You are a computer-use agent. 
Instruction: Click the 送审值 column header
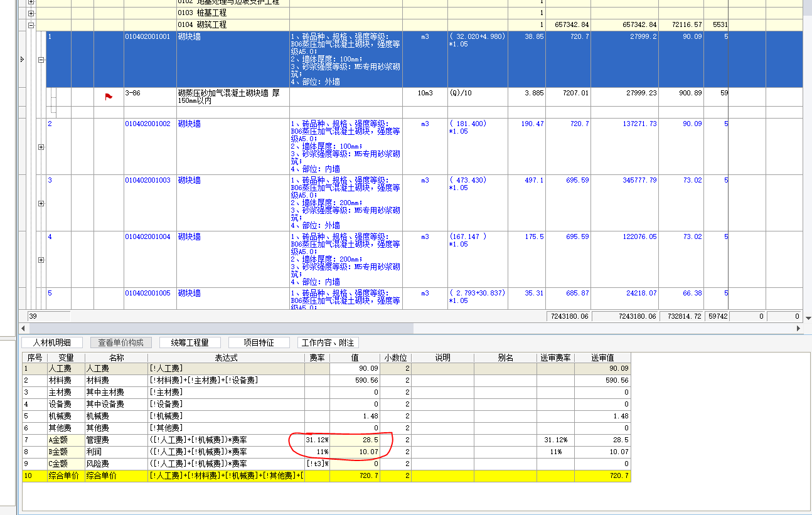click(602, 358)
